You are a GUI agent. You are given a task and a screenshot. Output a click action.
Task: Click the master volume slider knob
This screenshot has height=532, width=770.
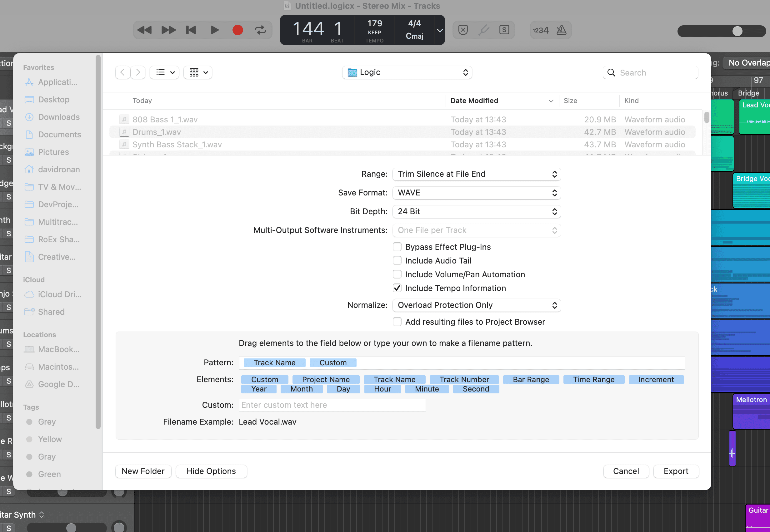pyautogui.click(x=737, y=31)
